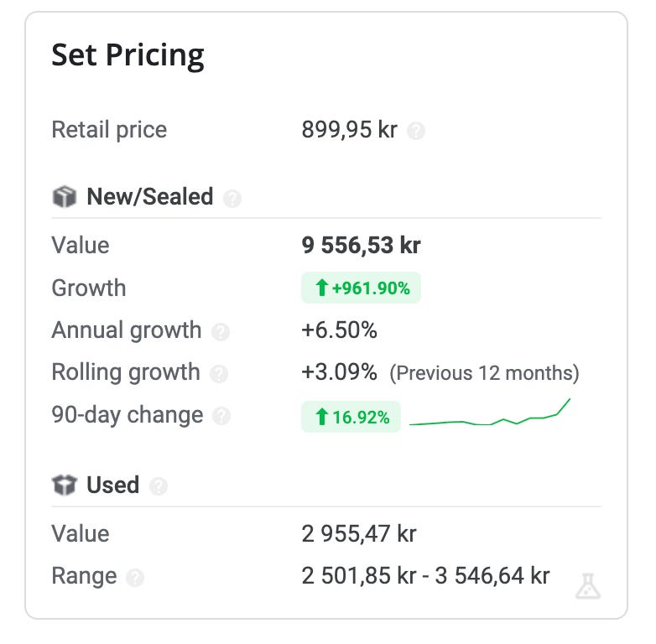Click the Rolling growth help icon
The image size is (656, 644).
click(x=219, y=374)
